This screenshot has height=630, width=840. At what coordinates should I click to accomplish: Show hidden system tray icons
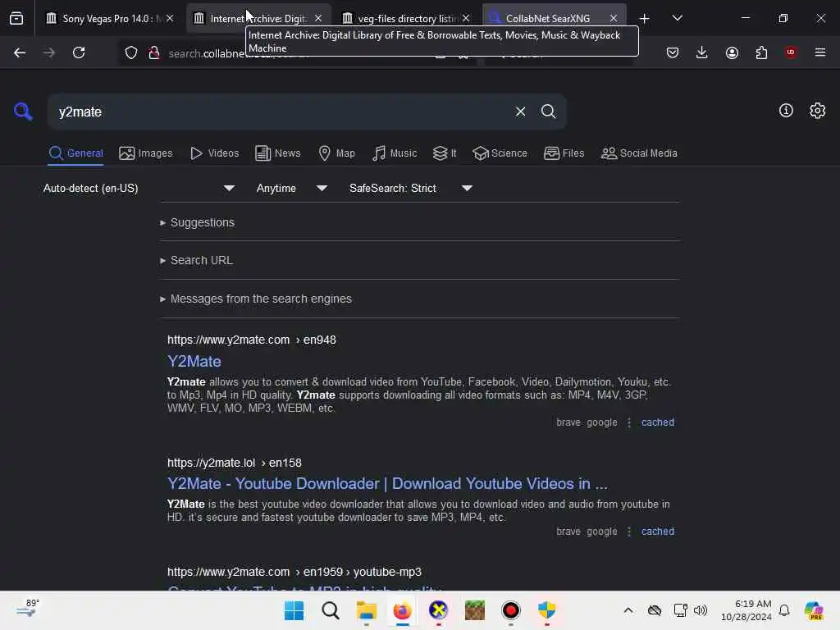[x=628, y=610]
